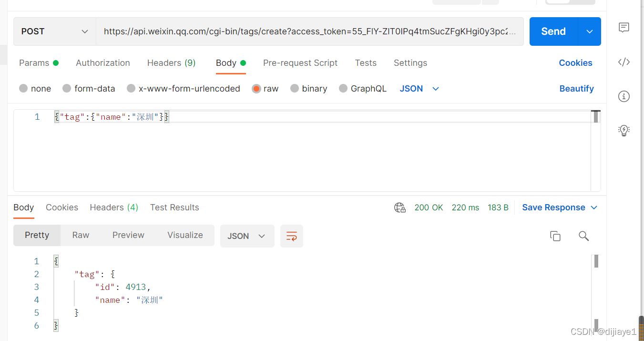
Task: Open the Send options dropdown arrow
Action: pyautogui.click(x=590, y=31)
